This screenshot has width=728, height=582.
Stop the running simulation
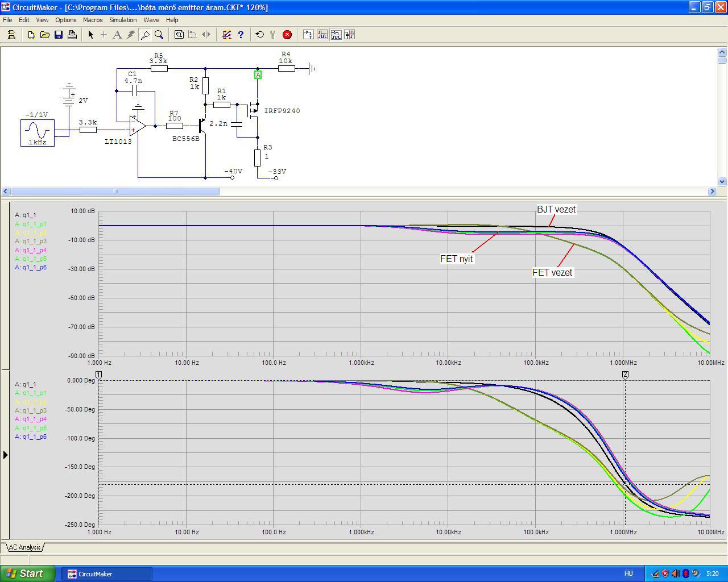point(287,35)
